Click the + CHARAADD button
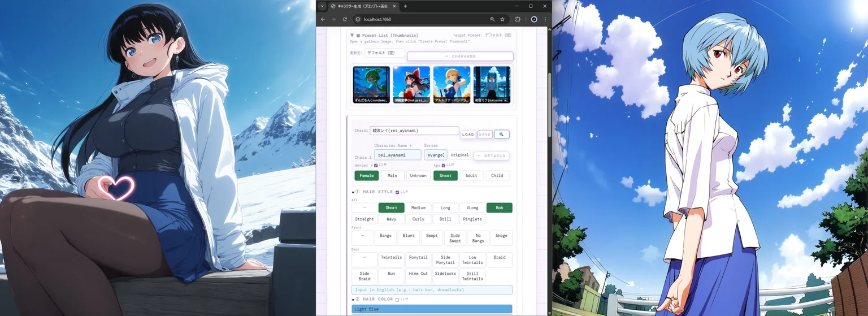868x316 pixels. pyautogui.click(x=460, y=57)
